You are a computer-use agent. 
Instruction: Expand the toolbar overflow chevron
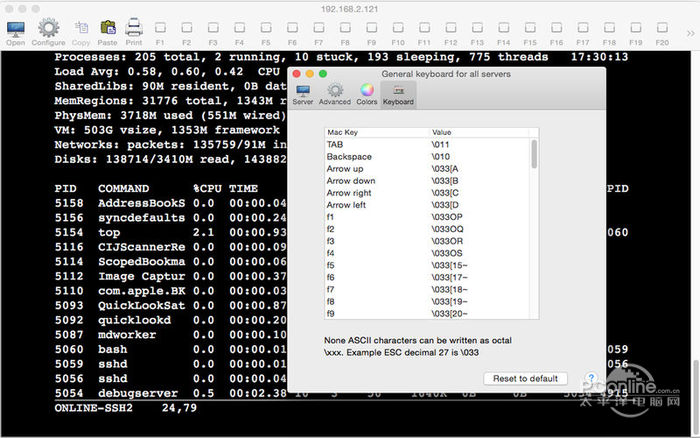pyautogui.click(x=691, y=33)
